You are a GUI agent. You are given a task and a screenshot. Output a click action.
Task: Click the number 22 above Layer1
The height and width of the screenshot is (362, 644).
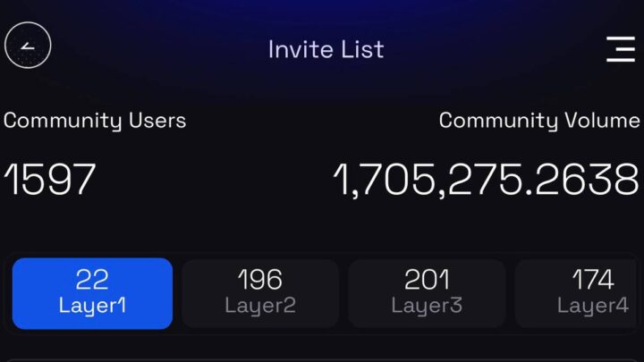pos(92,280)
